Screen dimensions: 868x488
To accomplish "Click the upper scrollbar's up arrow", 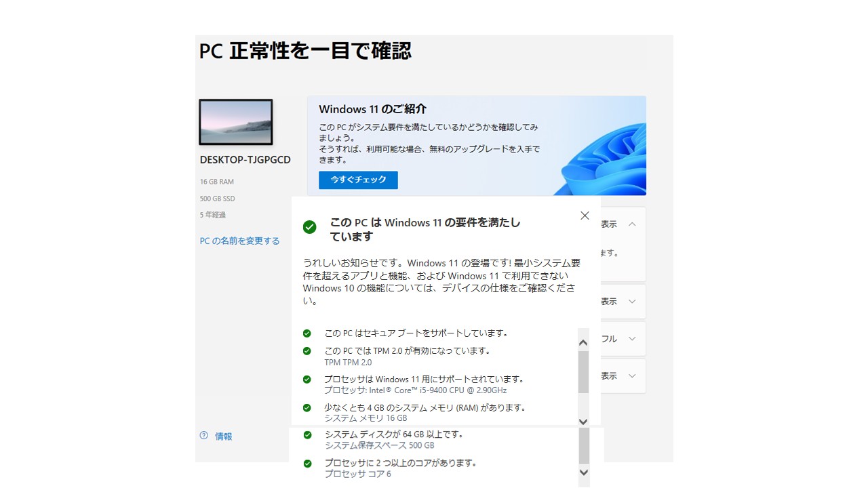I will tap(583, 342).
